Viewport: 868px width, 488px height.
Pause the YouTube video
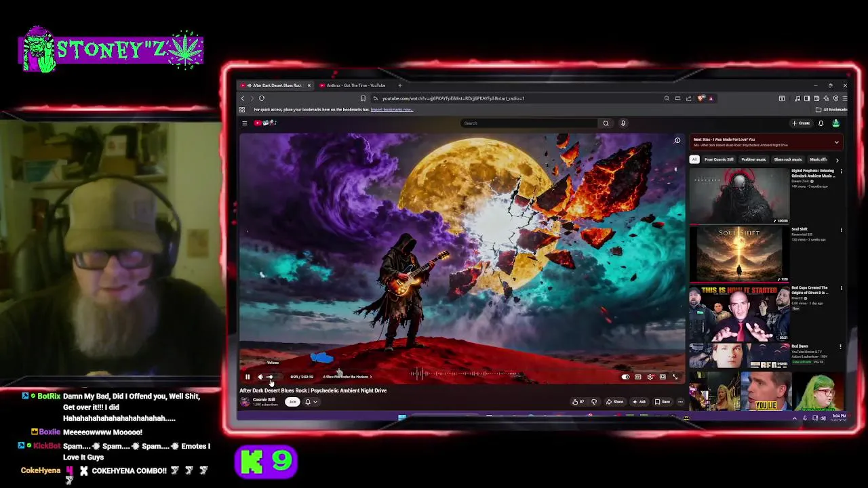pos(248,377)
